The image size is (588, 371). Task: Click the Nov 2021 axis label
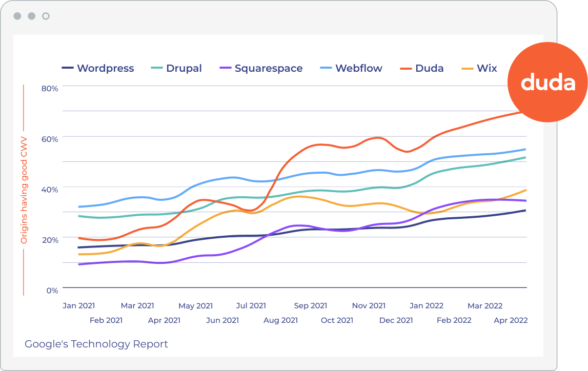click(x=369, y=306)
